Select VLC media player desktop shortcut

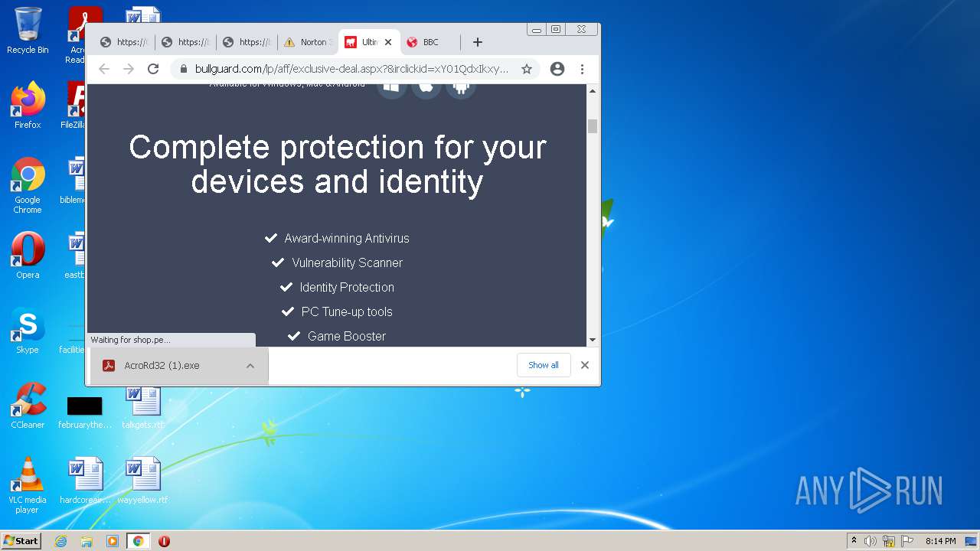tap(28, 485)
